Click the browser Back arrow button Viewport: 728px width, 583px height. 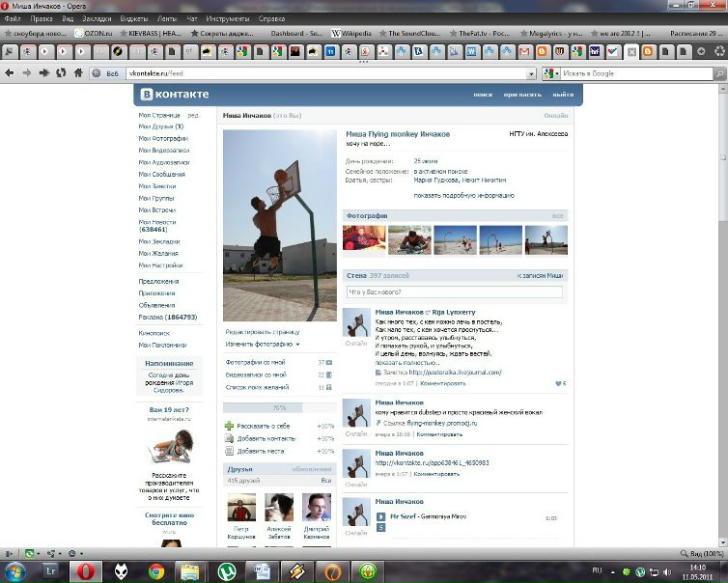click(x=9, y=72)
